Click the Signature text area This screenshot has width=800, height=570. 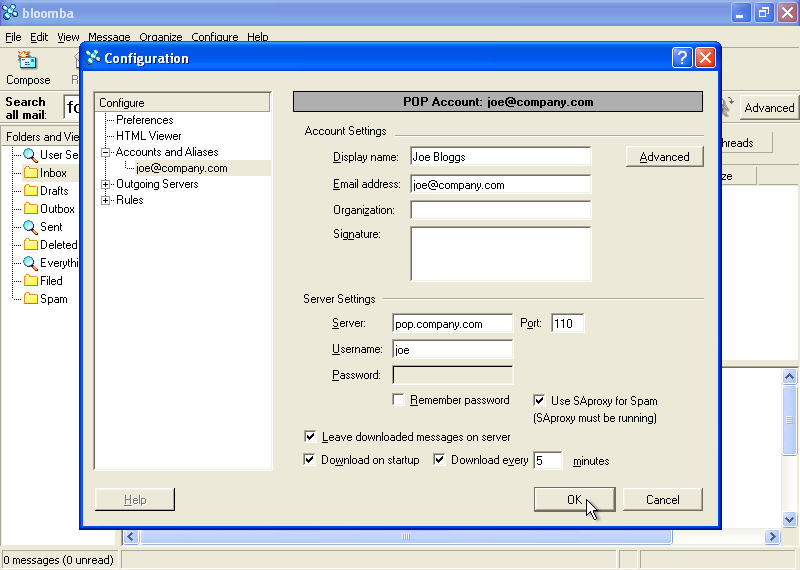coord(501,254)
